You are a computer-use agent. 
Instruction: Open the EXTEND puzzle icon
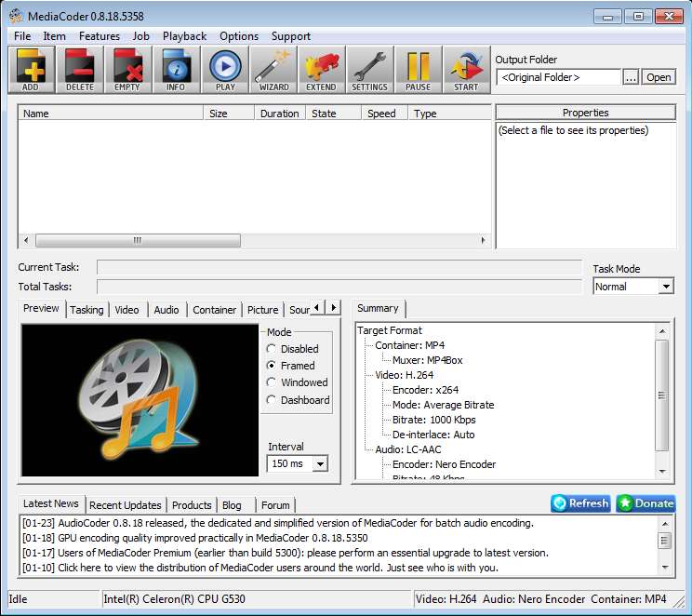(321, 70)
